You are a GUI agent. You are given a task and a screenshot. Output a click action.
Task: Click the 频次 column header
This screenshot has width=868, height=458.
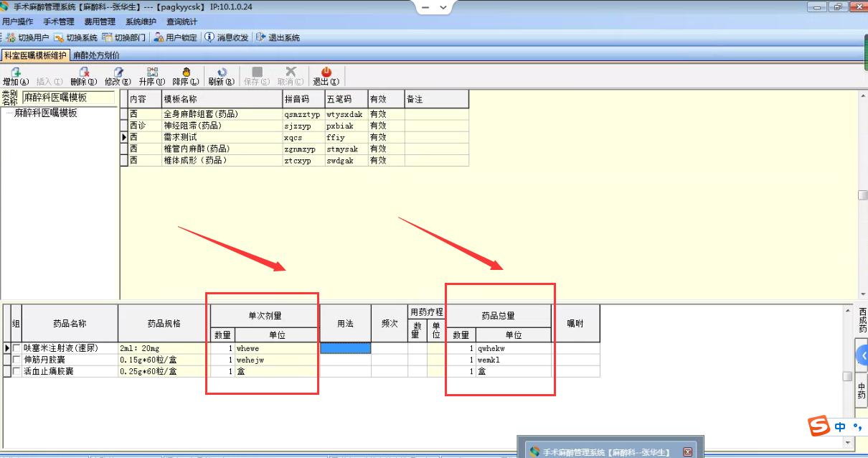(x=390, y=323)
